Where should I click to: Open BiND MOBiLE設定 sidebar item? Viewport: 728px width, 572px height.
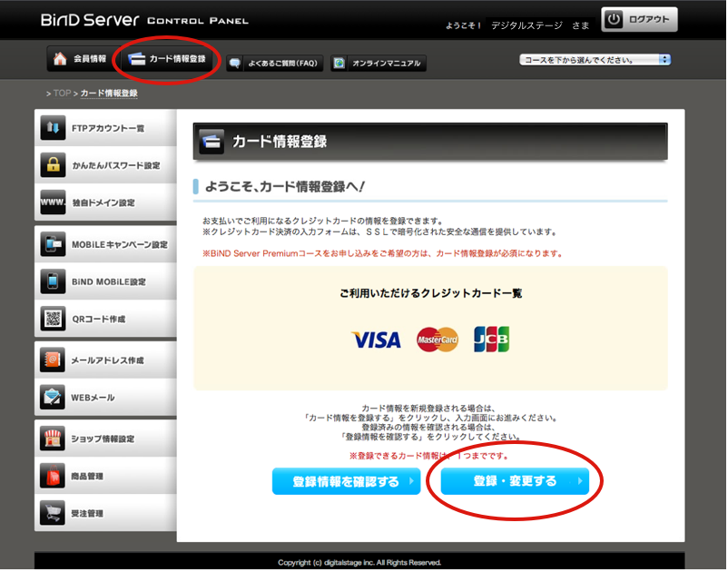point(105,281)
